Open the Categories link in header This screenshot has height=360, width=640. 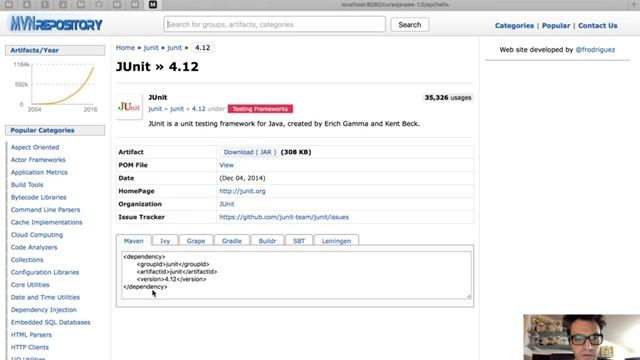(514, 25)
